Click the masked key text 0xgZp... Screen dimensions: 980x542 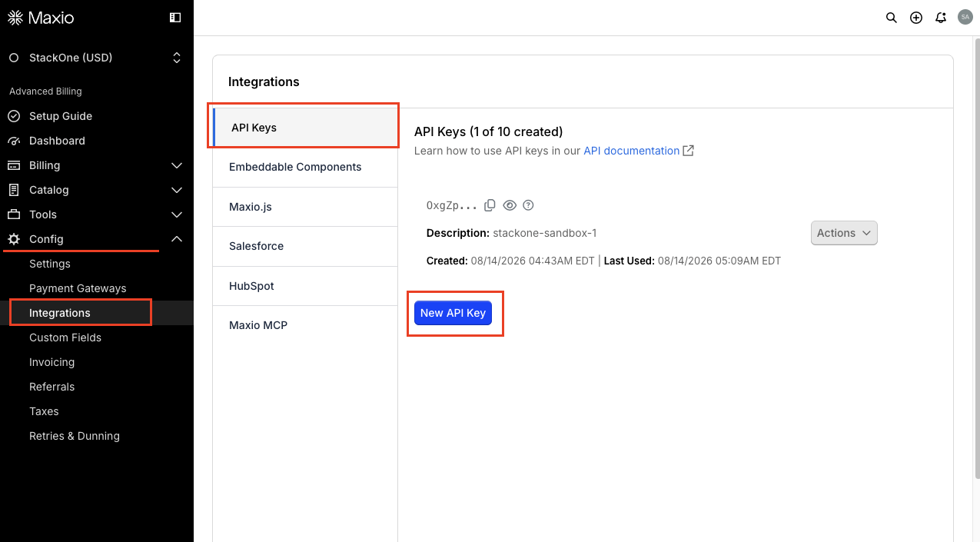[x=451, y=205]
